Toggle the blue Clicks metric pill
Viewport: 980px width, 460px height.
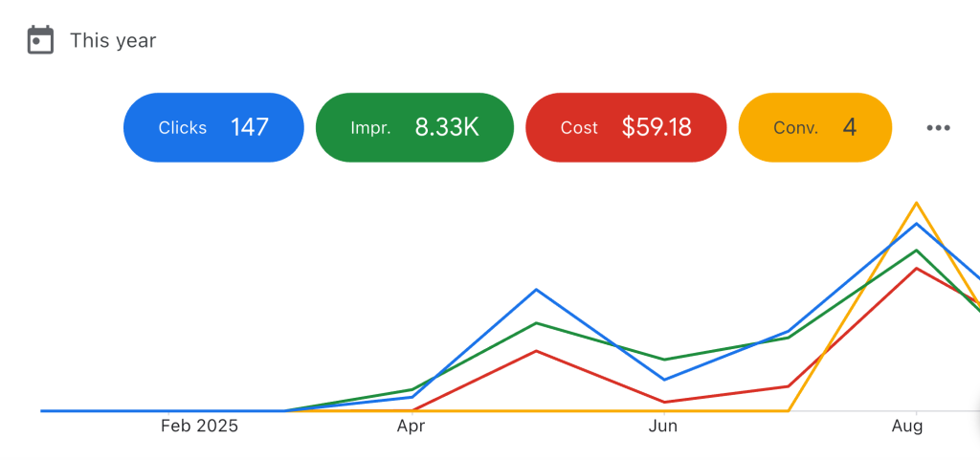(213, 127)
